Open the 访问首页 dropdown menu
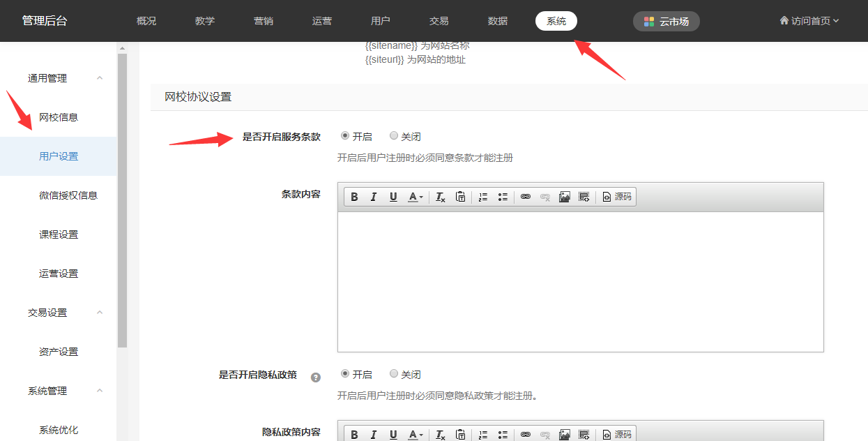868x441 pixels. 809,21
